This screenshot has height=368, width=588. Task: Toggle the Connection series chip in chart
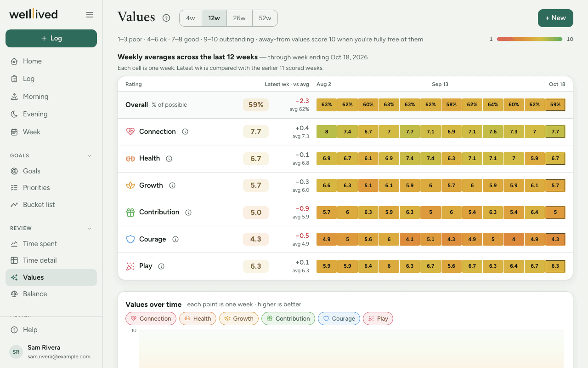[151, 319]
